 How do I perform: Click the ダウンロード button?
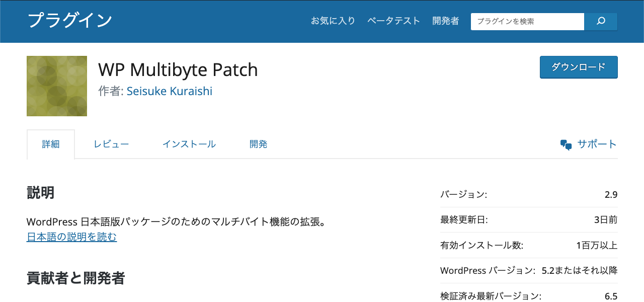pyautogui.click(x=579, y=67)
